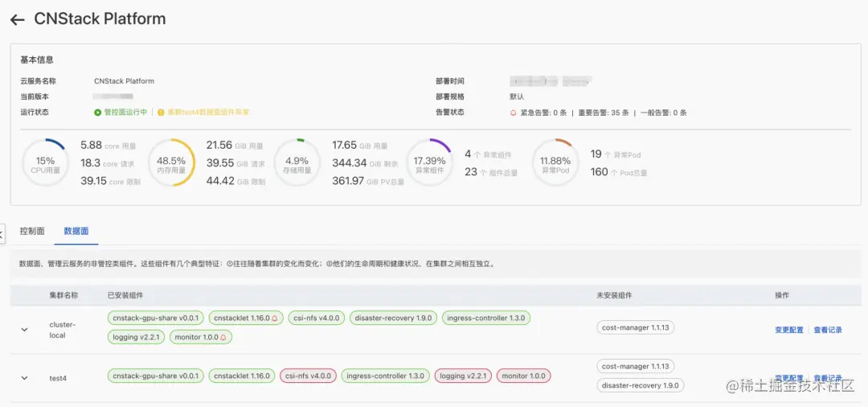The height and width of the screenshot is (407, 868).
Task: Click the disaster-recovery 1.9.0 tag in cluster-local
Action: coord(394,319)
